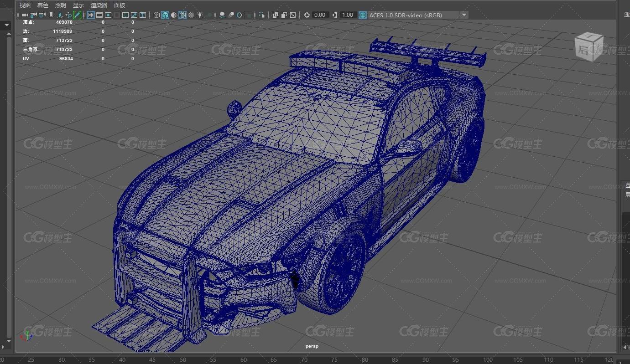The image size is (630, 364).
Task: Toggle Wireframe on Shaded
Action: point(182,15)
